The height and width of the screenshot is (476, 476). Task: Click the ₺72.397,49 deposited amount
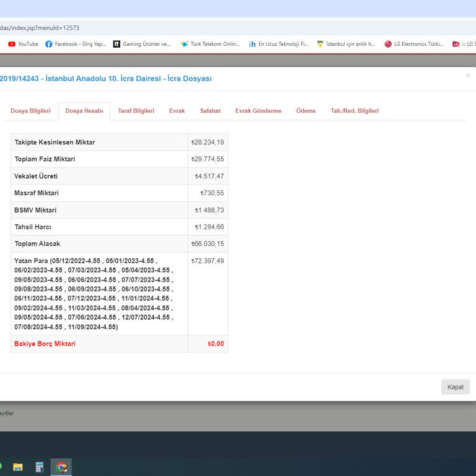208,261
